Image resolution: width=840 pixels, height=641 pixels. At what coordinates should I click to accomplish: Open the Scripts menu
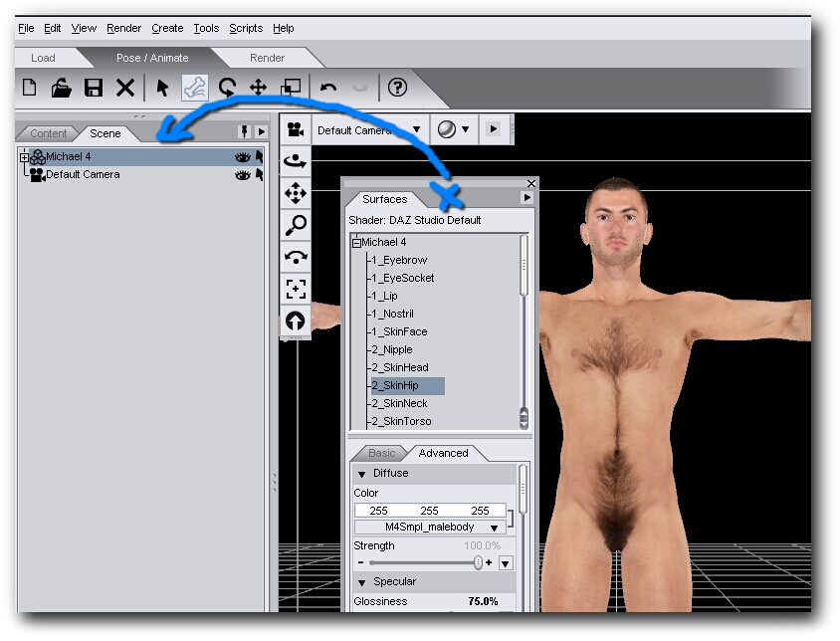pos(246,28)
